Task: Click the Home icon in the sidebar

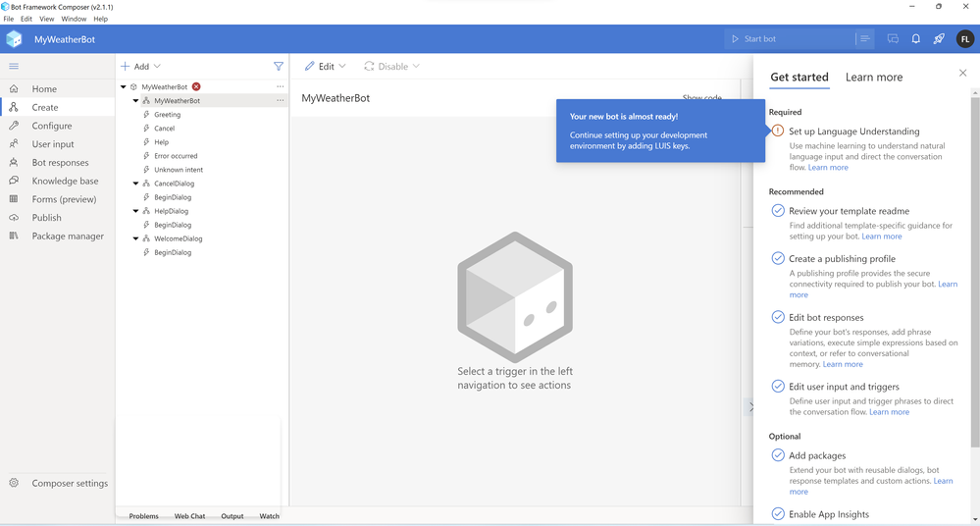Action: 14,89
